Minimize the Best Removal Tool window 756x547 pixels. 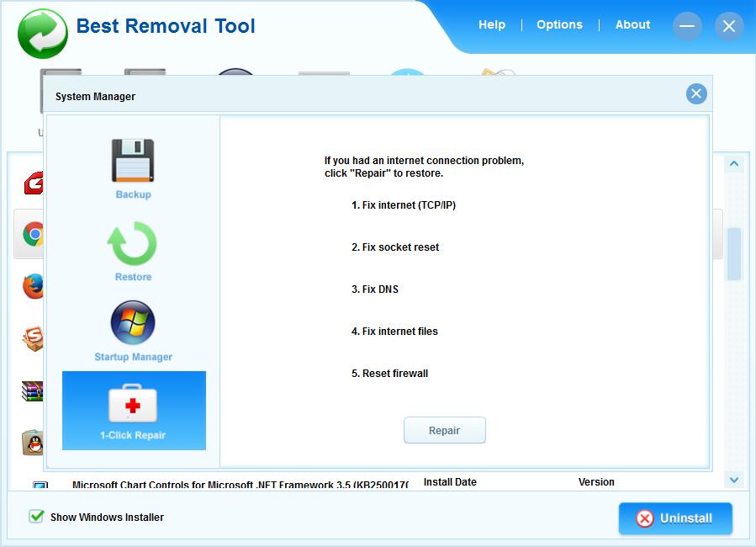click(686, 25)
